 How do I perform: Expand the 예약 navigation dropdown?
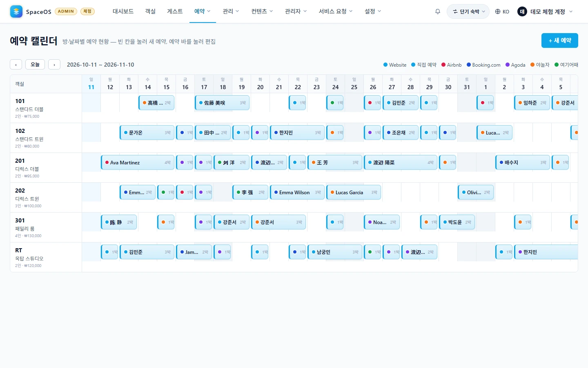(202, 11)
